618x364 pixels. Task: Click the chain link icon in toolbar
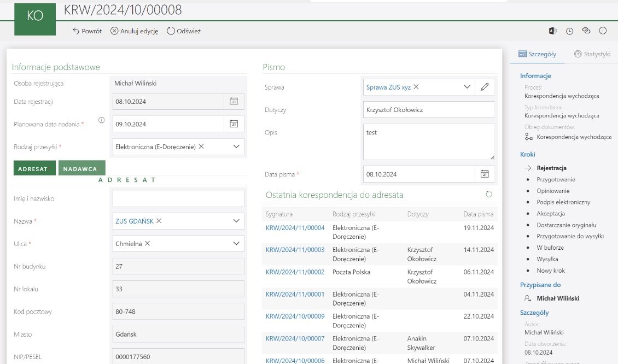(586, 31)
